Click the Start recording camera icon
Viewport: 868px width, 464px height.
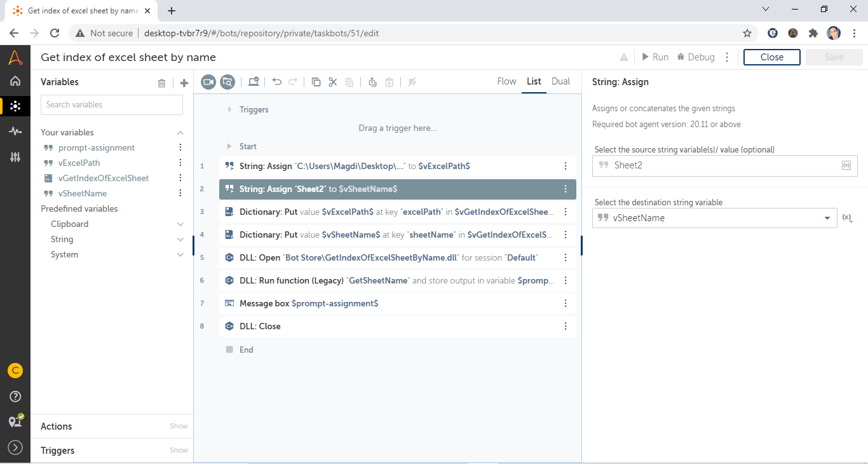point(208,82)
